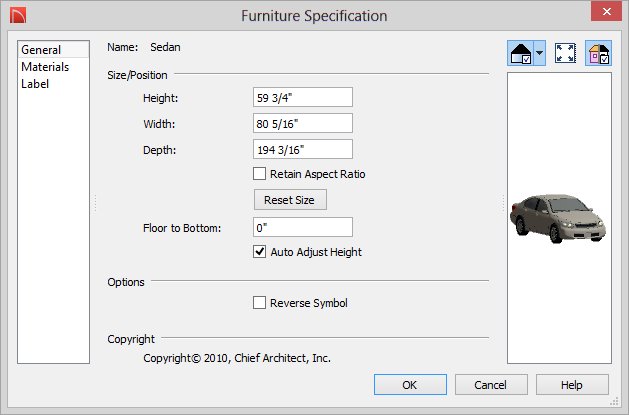Click the Reset Size button

click(x=290, y=200)
